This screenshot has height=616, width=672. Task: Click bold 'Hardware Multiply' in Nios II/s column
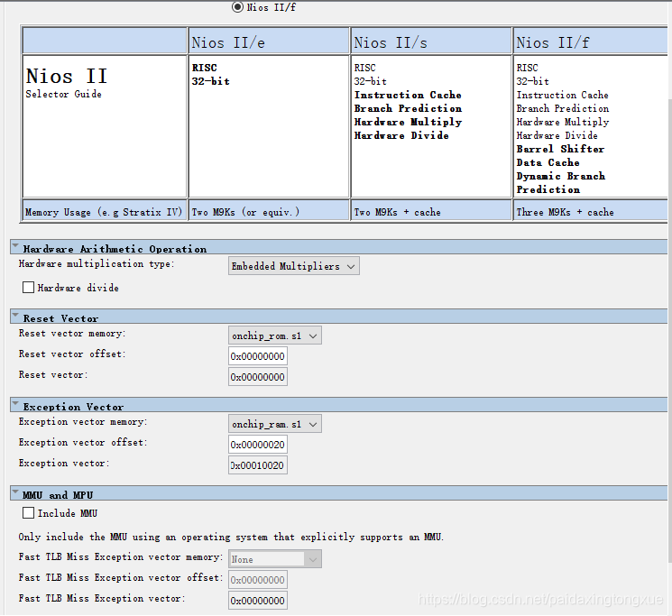408,122
